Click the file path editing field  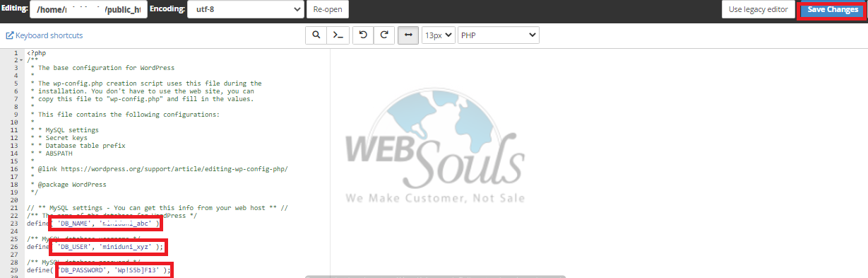(88, 9)
